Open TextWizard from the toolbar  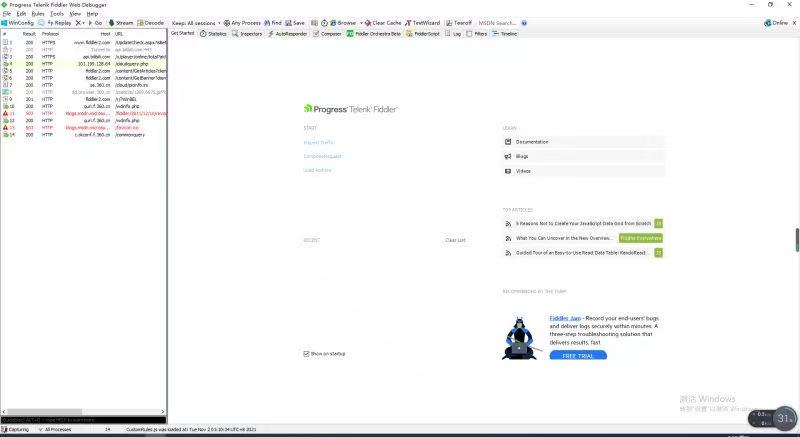coord(422,23)
